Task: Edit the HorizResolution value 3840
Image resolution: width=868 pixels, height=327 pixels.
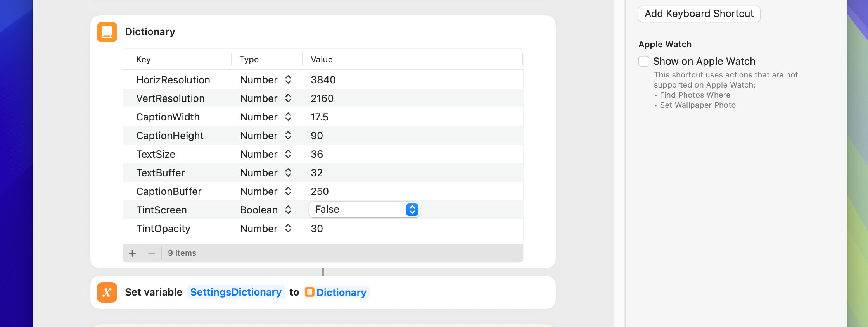Action: [323, 80]
